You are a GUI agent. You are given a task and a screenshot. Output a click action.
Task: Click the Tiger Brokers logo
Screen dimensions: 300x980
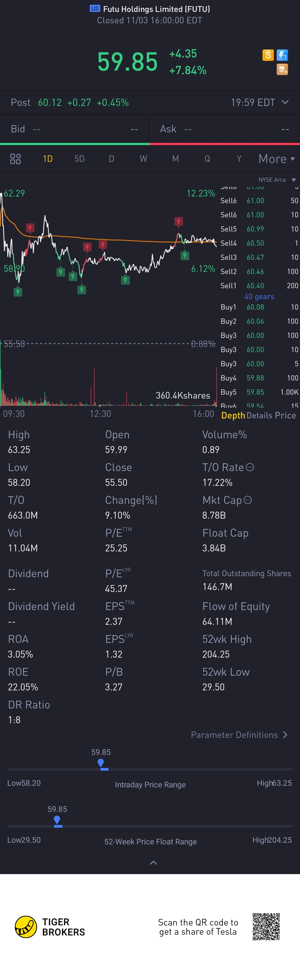click(50, 927)
